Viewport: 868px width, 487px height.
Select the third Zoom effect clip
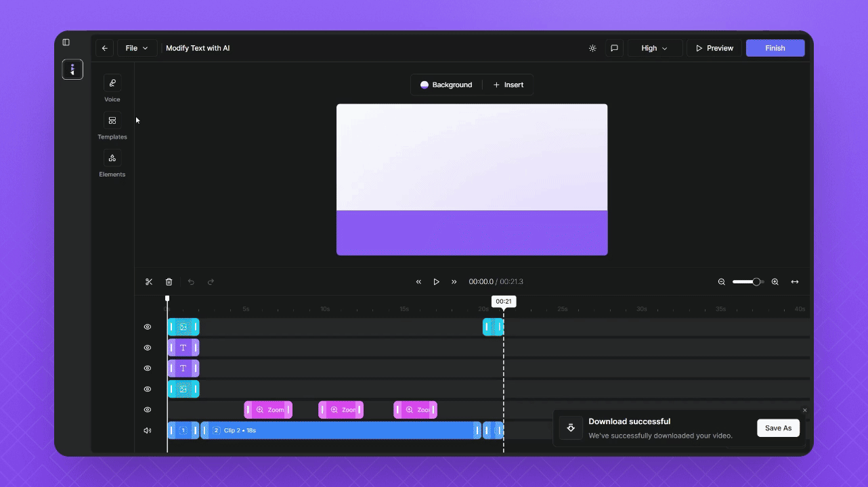tap(416, 410)
